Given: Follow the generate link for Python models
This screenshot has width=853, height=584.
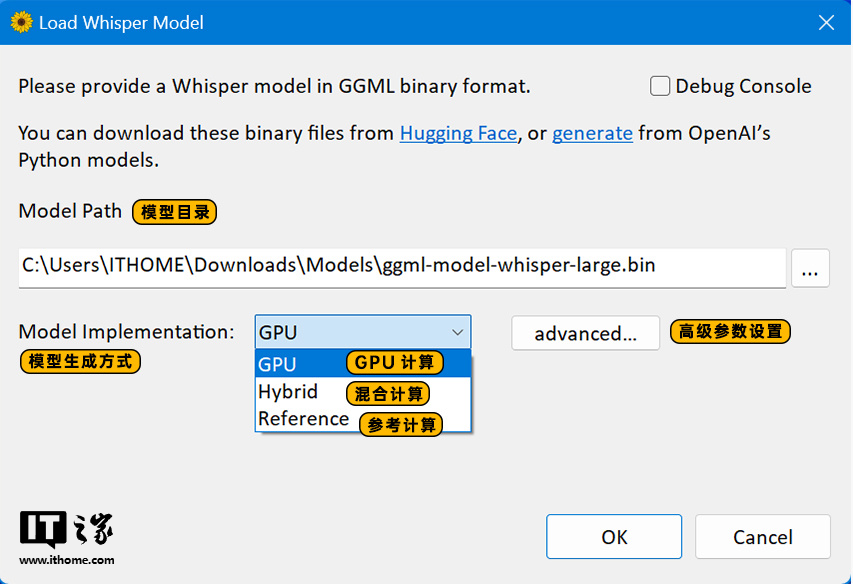Looking at the screenshot, I should click(592, 133).
